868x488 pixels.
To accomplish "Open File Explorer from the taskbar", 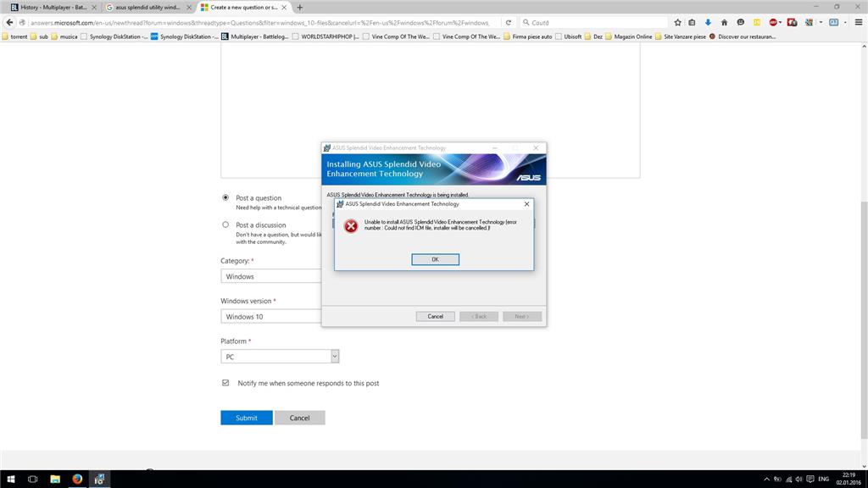I will [x=55, y=480].
